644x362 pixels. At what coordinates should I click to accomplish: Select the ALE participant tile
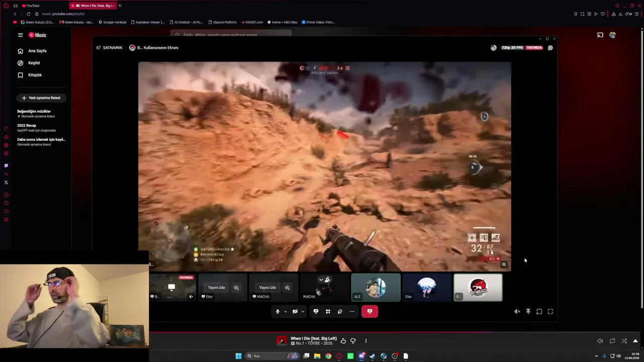pos(376,288)
